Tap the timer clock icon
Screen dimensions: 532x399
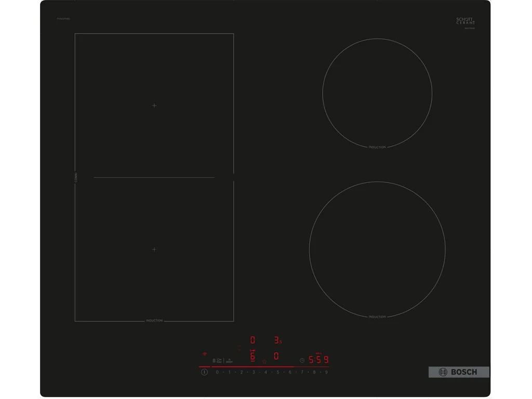tap(302, 360)
